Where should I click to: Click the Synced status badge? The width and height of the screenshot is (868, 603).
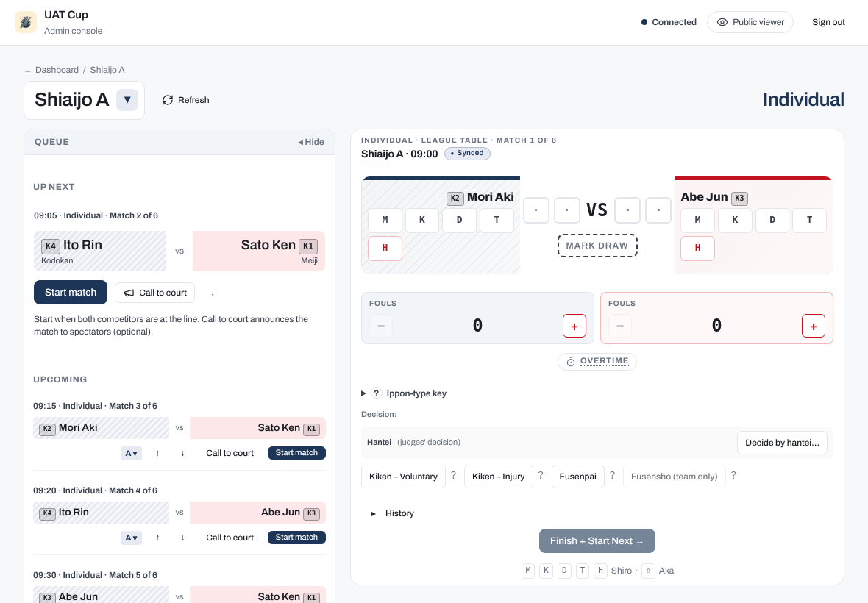467,153
